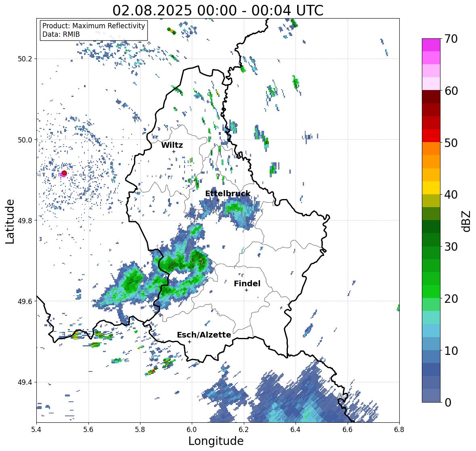The width and height of the screenshot is (476, 451).
Task: Click the 6.8 longitude tick label
Action: tap(399, 430)
